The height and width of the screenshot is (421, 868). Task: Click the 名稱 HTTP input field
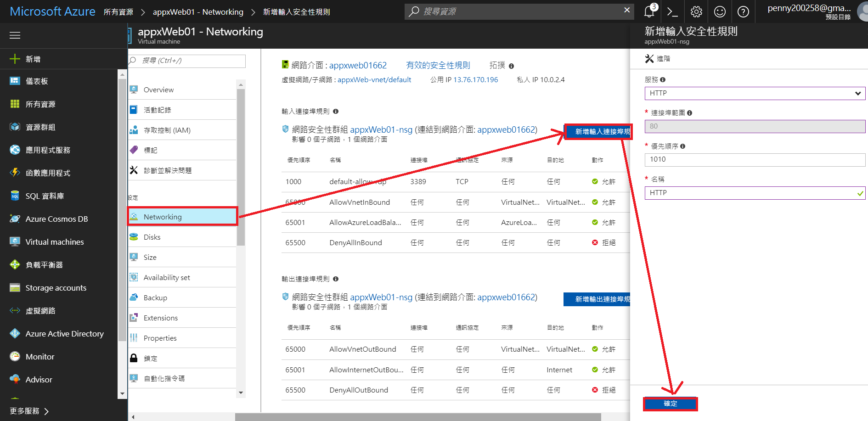click(x=755, y=193)
